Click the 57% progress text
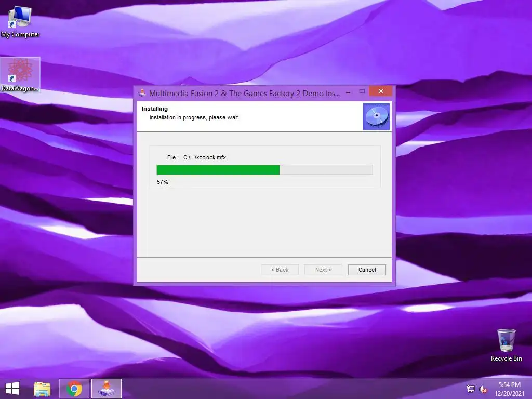This screenshot has height=399, width=532. pyautogui.click(x=163, y=182)
